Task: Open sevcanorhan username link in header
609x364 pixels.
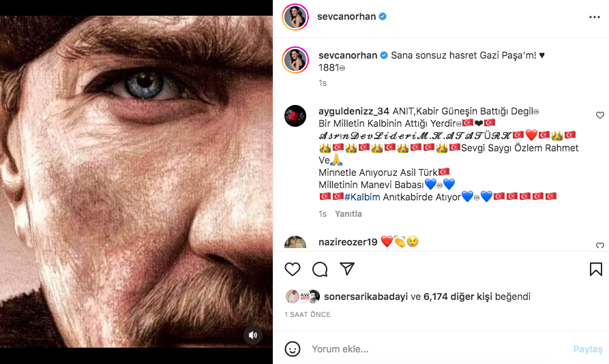Action: tap(346, 16)
